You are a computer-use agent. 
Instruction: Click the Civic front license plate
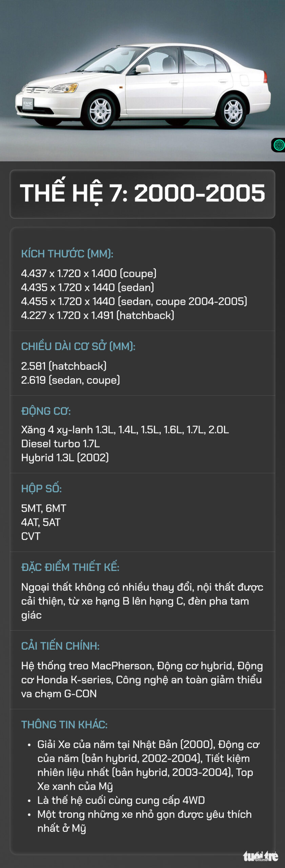click(28, 103)
